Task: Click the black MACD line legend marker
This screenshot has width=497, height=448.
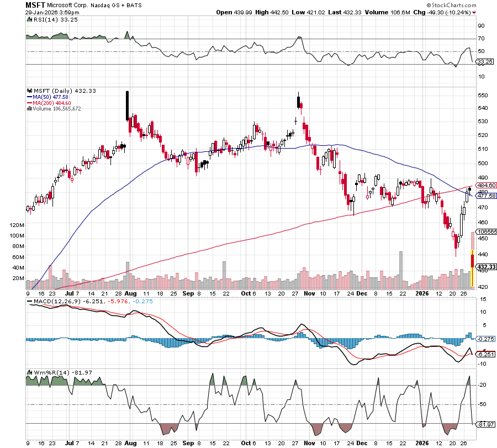Action: [29, 300]
